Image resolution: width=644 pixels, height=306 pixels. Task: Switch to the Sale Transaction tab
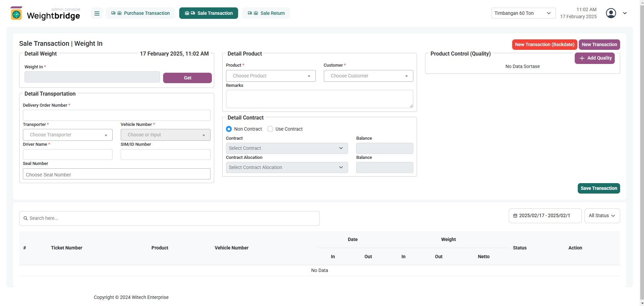coord(209,13)
